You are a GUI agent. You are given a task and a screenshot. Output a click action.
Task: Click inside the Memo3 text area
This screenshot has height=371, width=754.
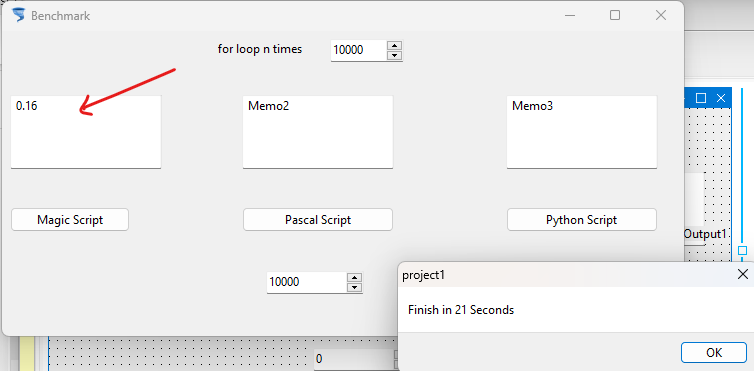pos(582,132)
